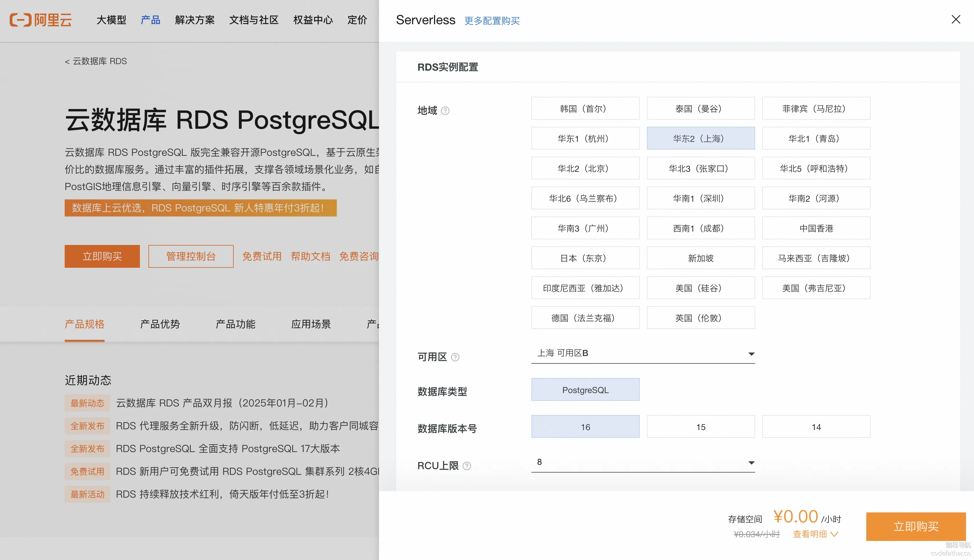
Task: Click the 免费试用 link
Action: [262, 257]
